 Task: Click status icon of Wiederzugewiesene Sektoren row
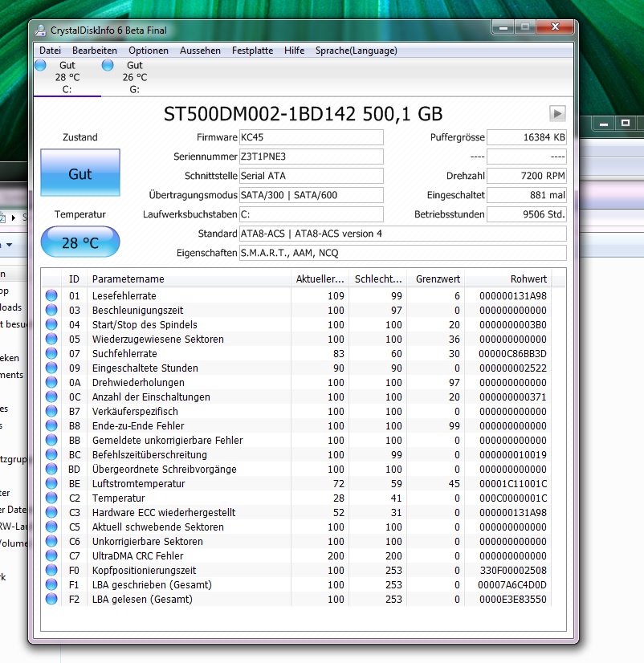51,339
